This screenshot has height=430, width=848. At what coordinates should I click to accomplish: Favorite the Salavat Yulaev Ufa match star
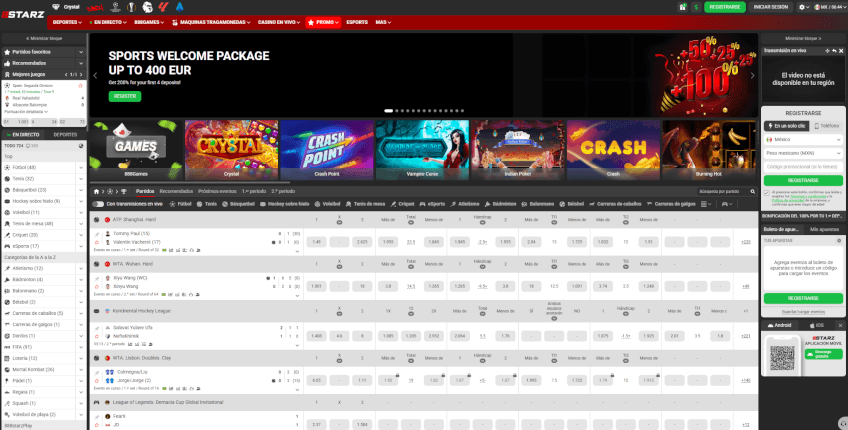pyautogui.click(x=97, y=336)
